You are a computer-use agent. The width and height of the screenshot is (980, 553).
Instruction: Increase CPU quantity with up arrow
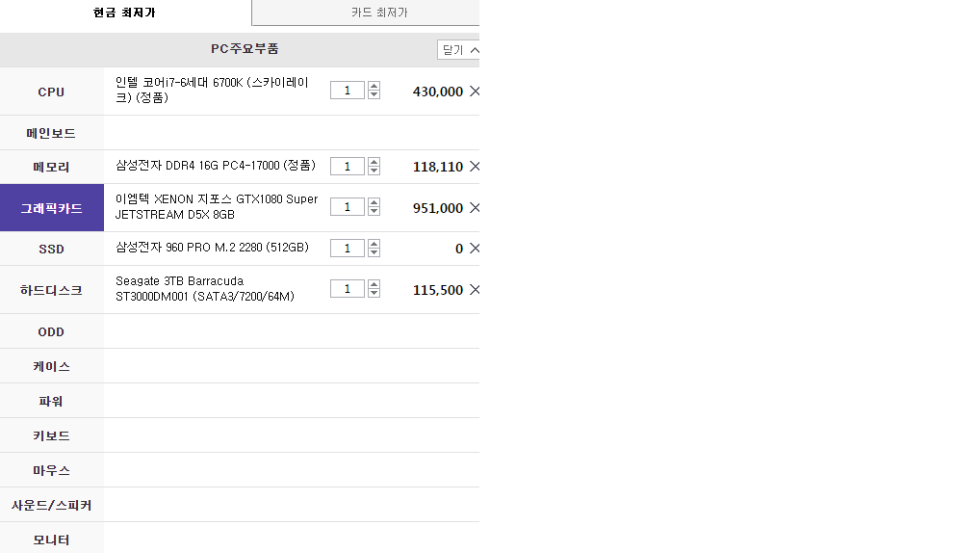374,86
